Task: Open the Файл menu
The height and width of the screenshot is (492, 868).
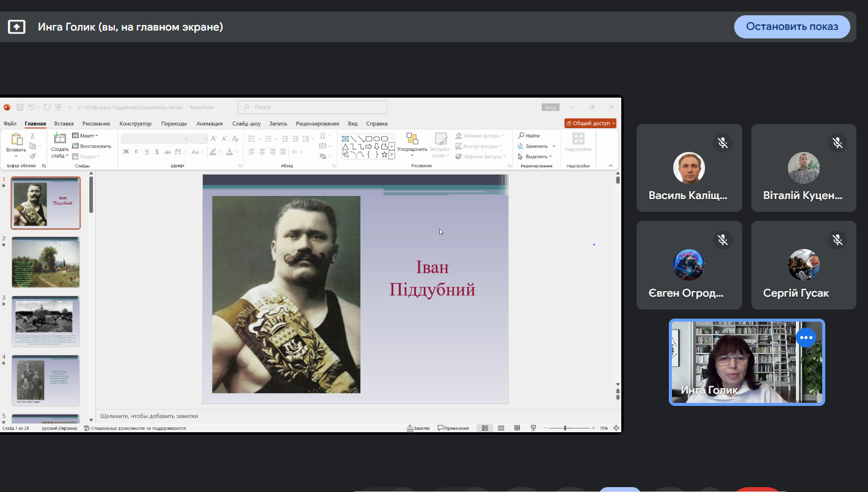Action: pos(10,124)
